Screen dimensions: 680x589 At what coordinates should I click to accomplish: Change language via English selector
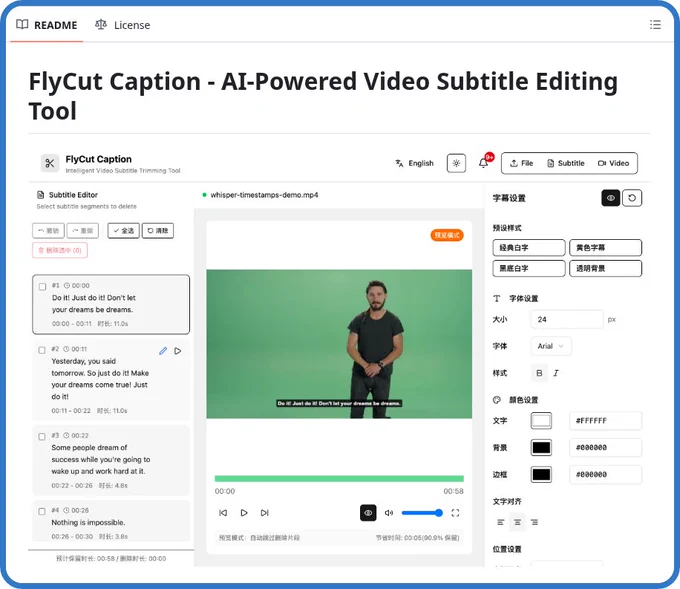pyautogui.click(x=415, y=164)
